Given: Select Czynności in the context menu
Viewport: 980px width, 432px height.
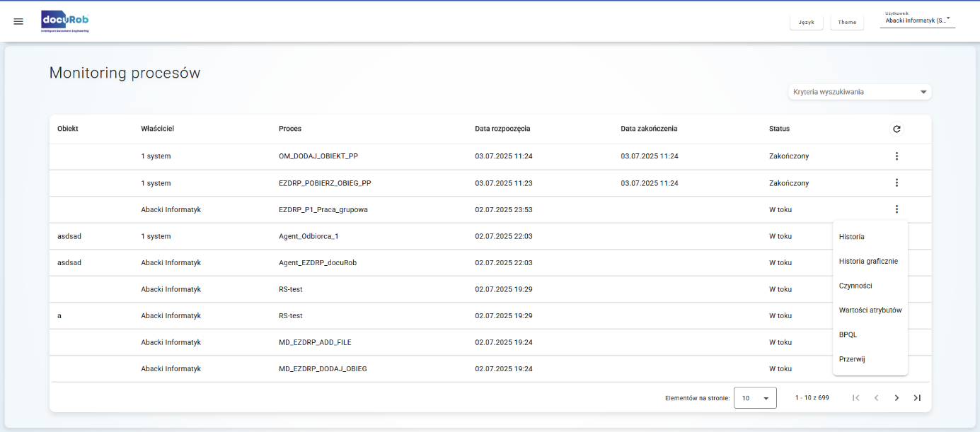Looking at the screenshot, I should [x=855, y=286].
